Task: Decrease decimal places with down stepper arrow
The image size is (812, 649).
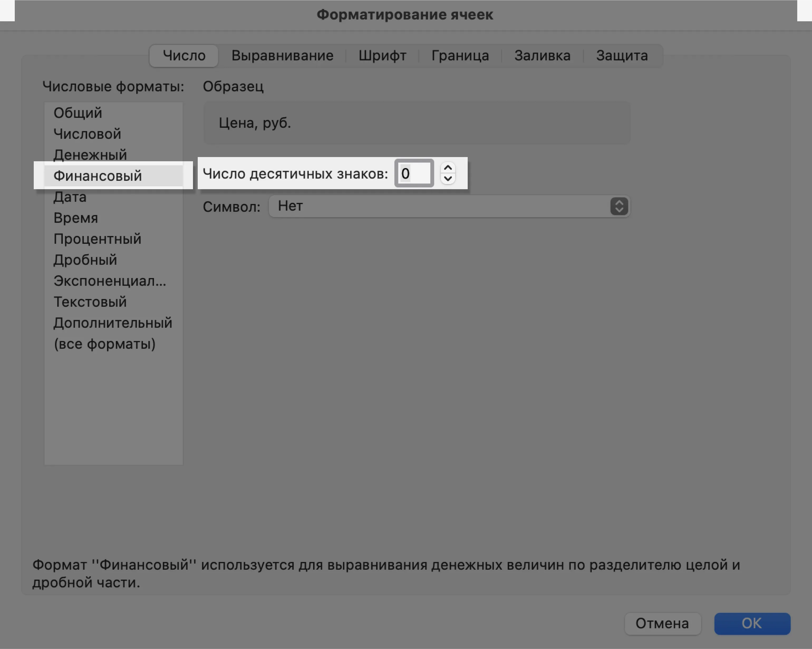Action: [x=448, y=178]
